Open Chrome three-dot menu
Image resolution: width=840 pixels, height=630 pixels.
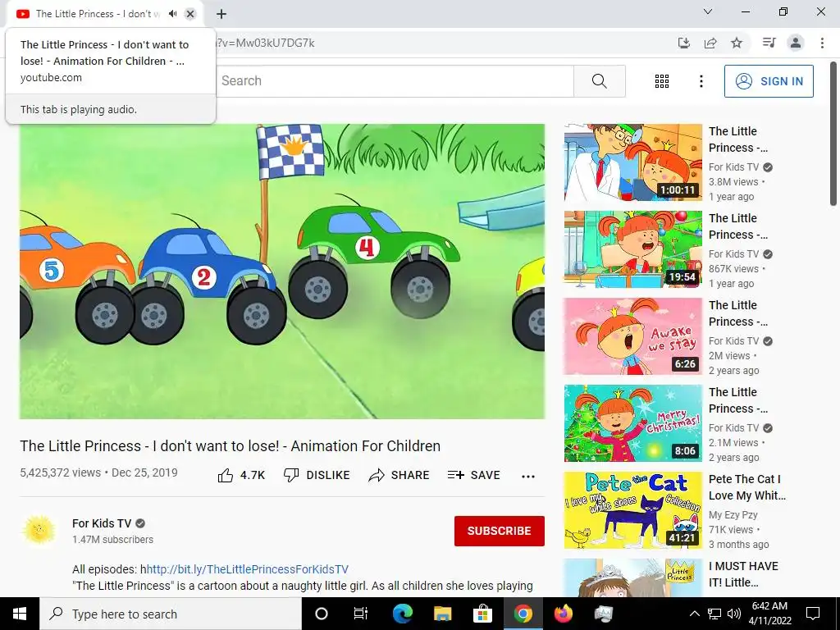pyautogui.click(x=822, y=43)
